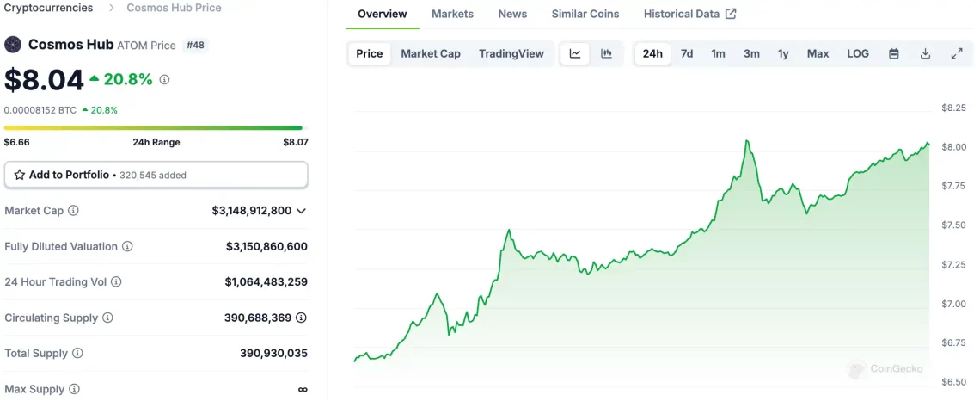
Task: Select the 7d time range
Action: (687, 54)
